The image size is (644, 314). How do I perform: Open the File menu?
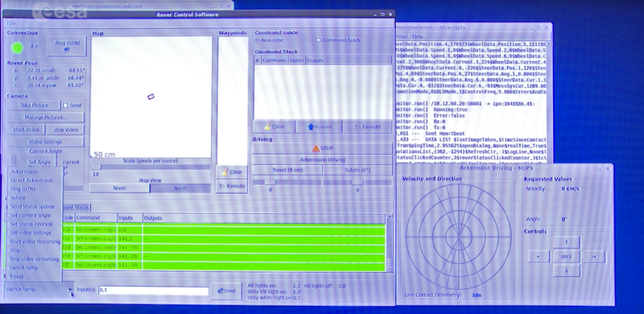[10, 23]
